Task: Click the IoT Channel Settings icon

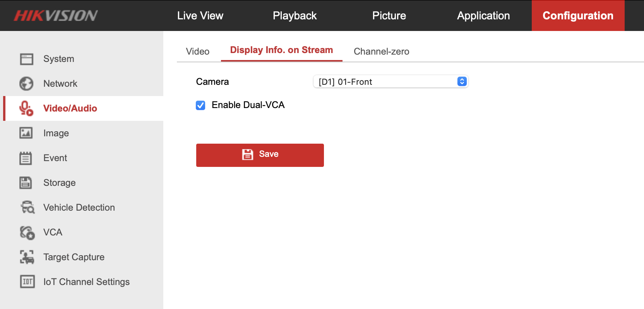Action: coord(27,282)
